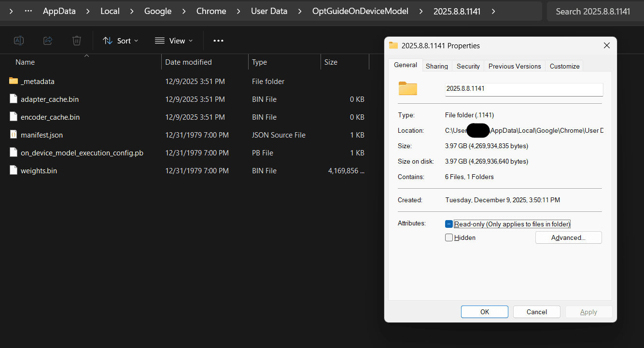
Task: Select adapter_cache.bin file name
Action: (50, 99)
